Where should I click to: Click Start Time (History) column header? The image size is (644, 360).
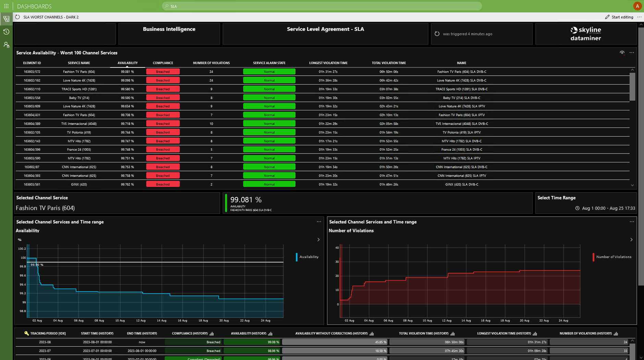(x=97, y=334)
